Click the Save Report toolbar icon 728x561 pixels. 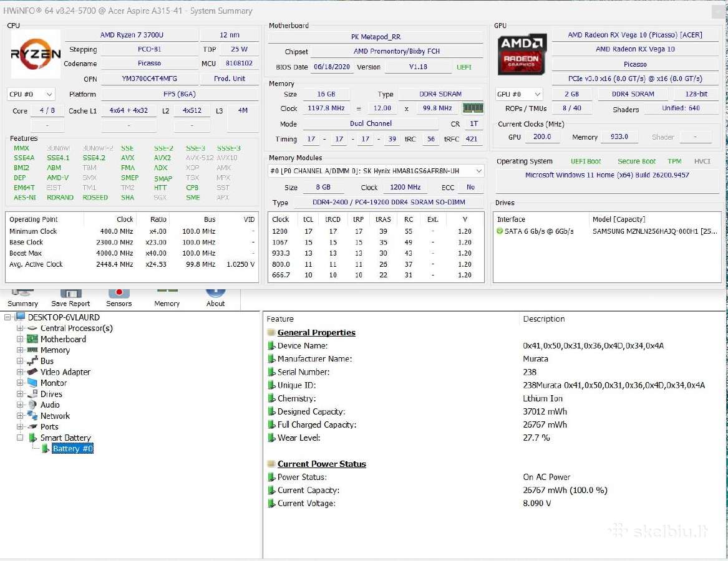70,293
